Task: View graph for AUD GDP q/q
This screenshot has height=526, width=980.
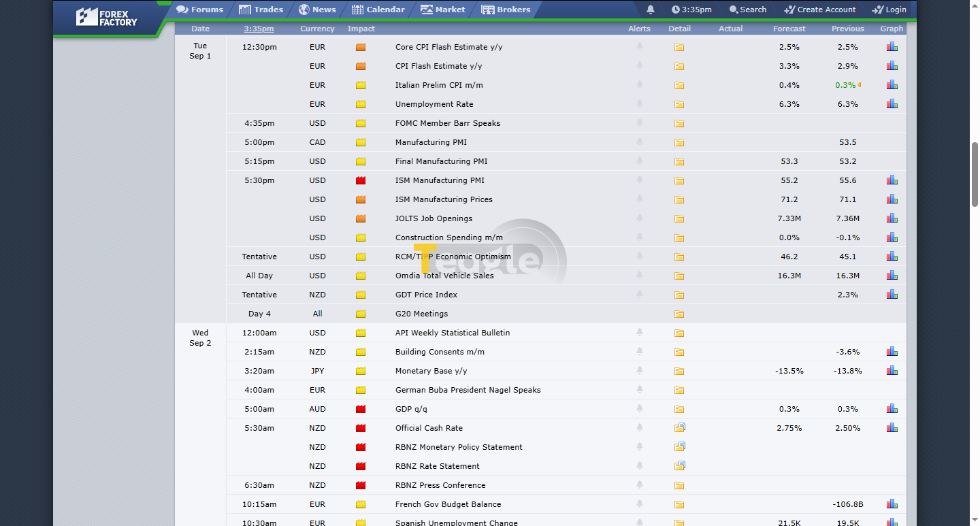Action: (x=892, y=409)
